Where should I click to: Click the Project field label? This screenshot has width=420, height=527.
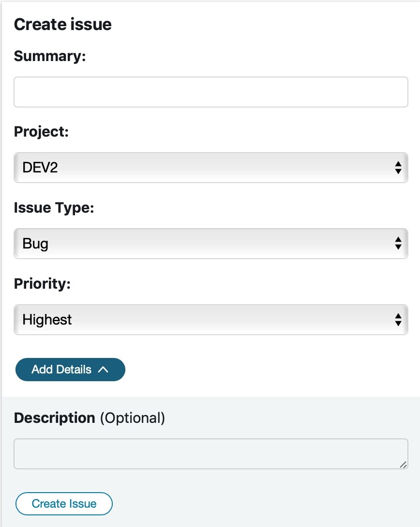(41, 132)
